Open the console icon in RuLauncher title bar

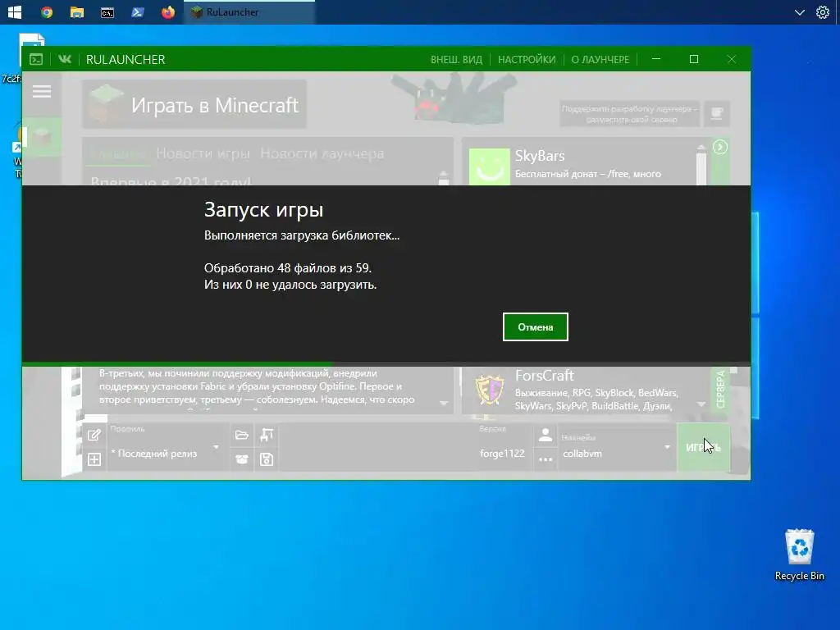(x=36, y=59)
